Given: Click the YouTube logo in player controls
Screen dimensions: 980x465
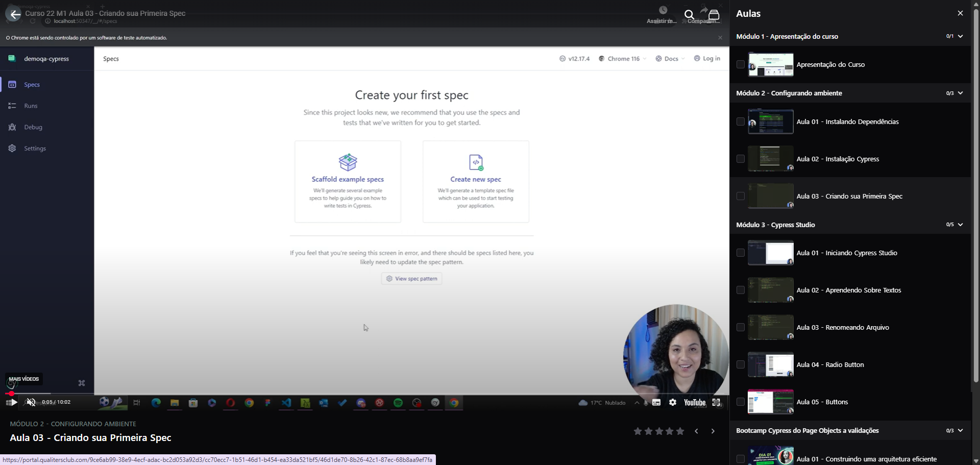Looking at the screenshot, I should click(x=694, y=403).
